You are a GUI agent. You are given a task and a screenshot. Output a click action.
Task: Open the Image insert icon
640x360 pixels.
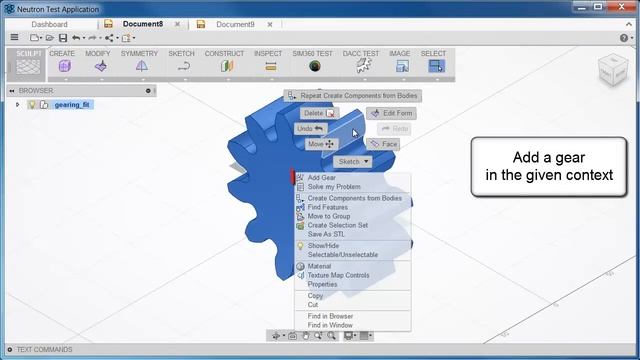(x=402, y=66)
